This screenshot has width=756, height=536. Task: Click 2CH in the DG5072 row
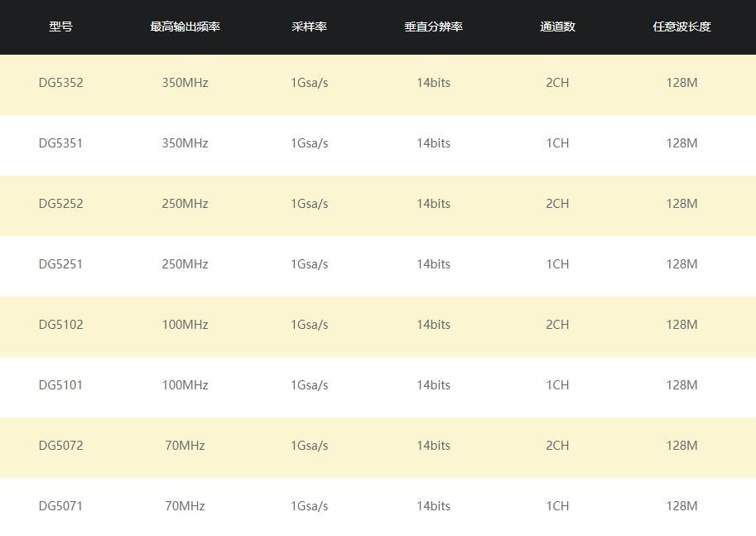[x=557, y=446]
